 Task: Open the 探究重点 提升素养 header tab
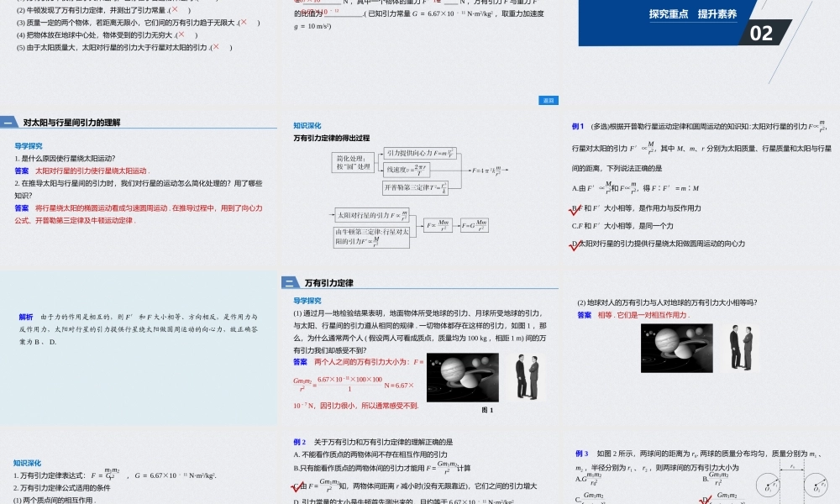coord(695,14)
